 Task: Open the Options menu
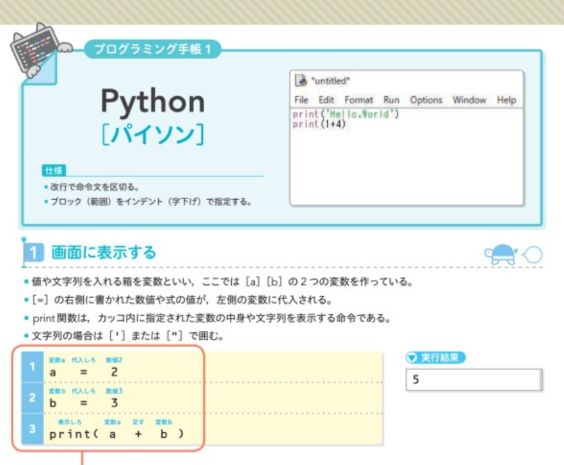tap(426, 100)
